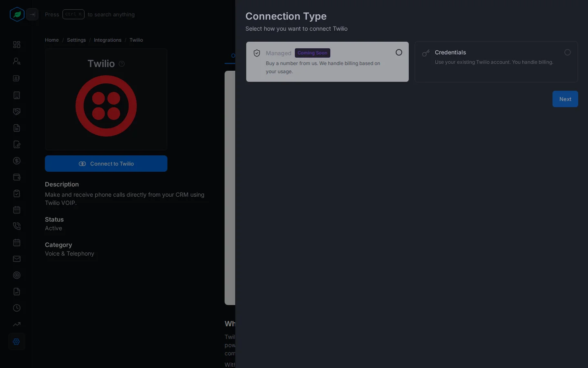Select the Credentials radio button

(568, 52)
